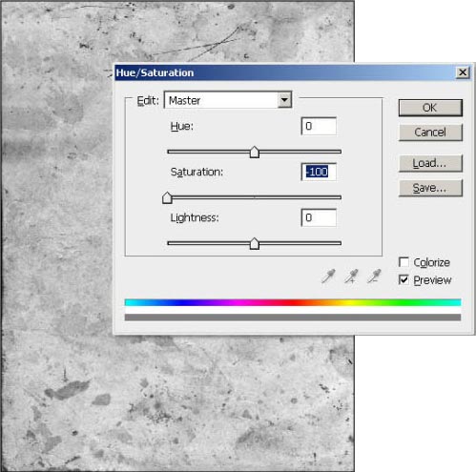This screenshot has height=472, width=476.
Task: Click the Saturation slider handle
Action: point(167,197)
